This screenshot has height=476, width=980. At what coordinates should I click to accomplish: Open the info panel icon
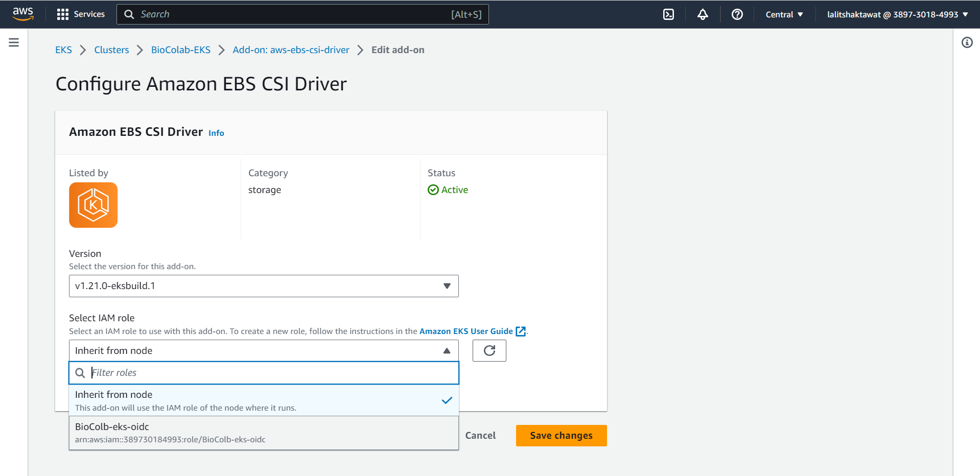967,42
